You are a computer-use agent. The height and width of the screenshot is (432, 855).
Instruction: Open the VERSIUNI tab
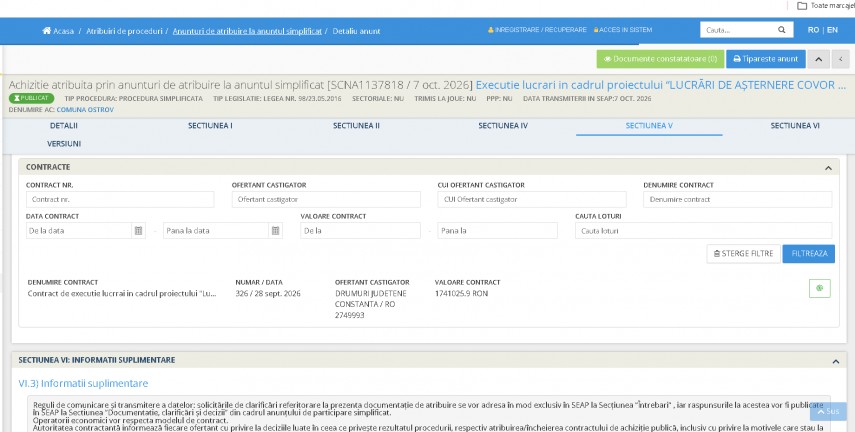[x=64, y=144]
